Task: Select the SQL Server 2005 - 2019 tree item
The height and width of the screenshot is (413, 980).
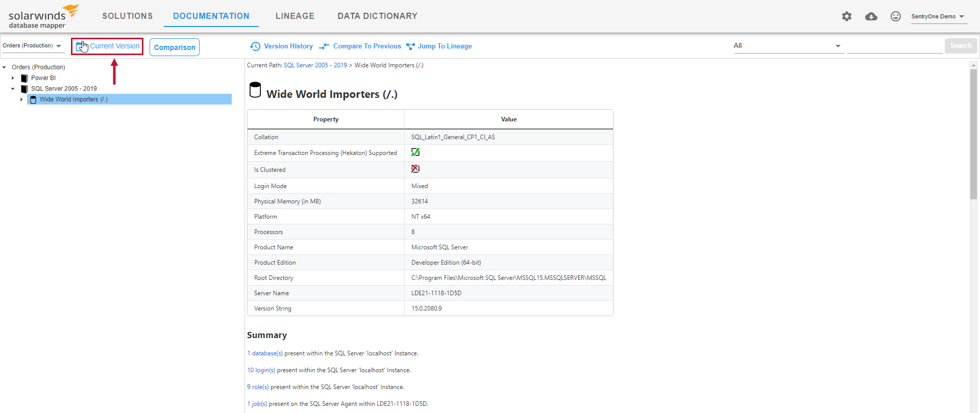Action: pos(64,89)
